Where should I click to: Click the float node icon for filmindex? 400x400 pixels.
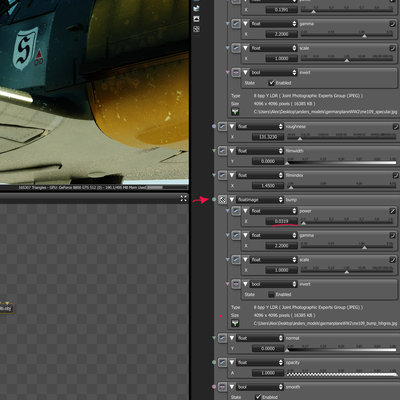tap(222, 175)
